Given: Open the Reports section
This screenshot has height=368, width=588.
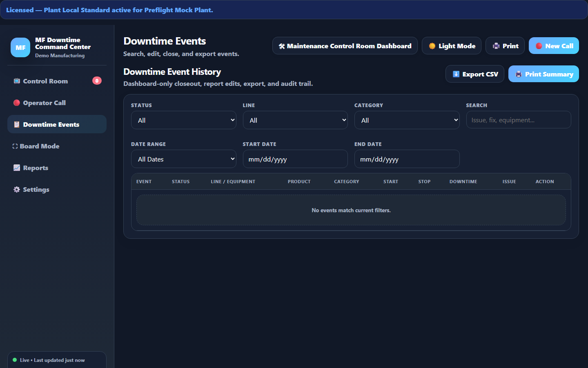Looking at the screenshot, I should (x=57, y=168).
